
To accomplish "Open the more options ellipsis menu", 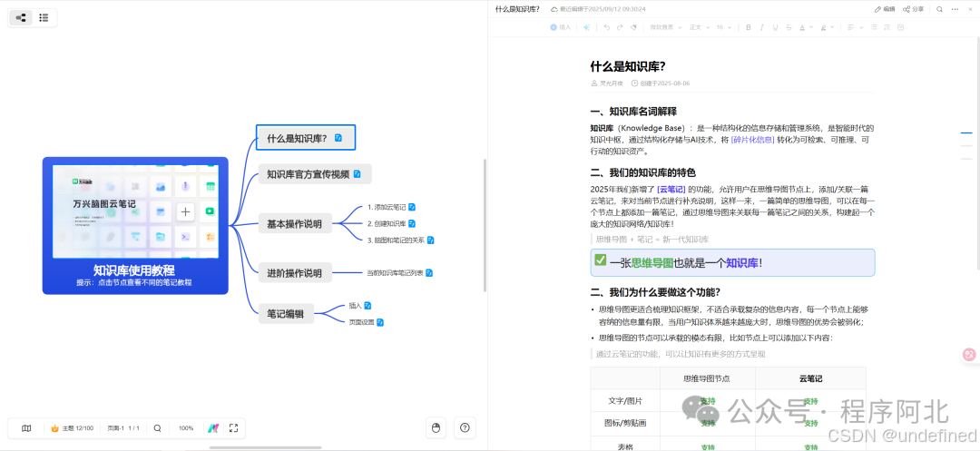I will tap(955, 9).
